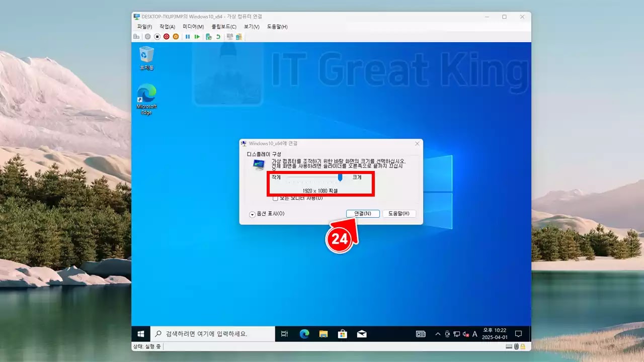Click the green Revert arrow icon
This screenshot has height=362, width=644.
[x=218, y=37]
